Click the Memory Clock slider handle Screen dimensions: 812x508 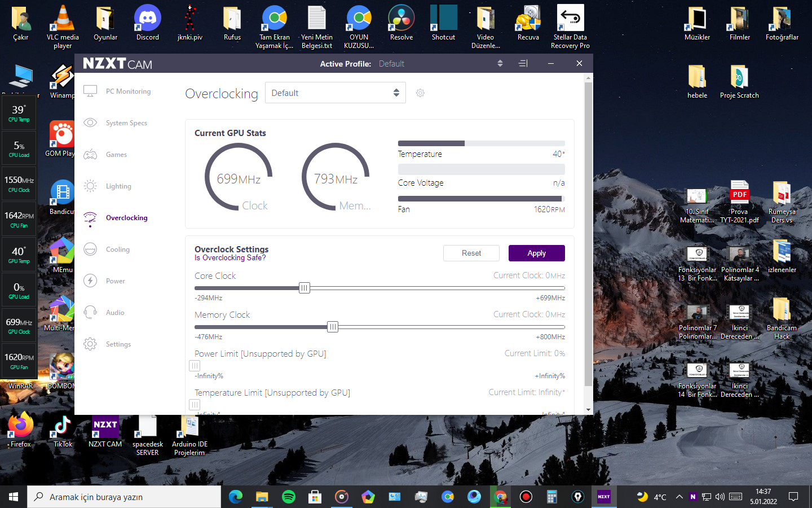coord(333,327)
